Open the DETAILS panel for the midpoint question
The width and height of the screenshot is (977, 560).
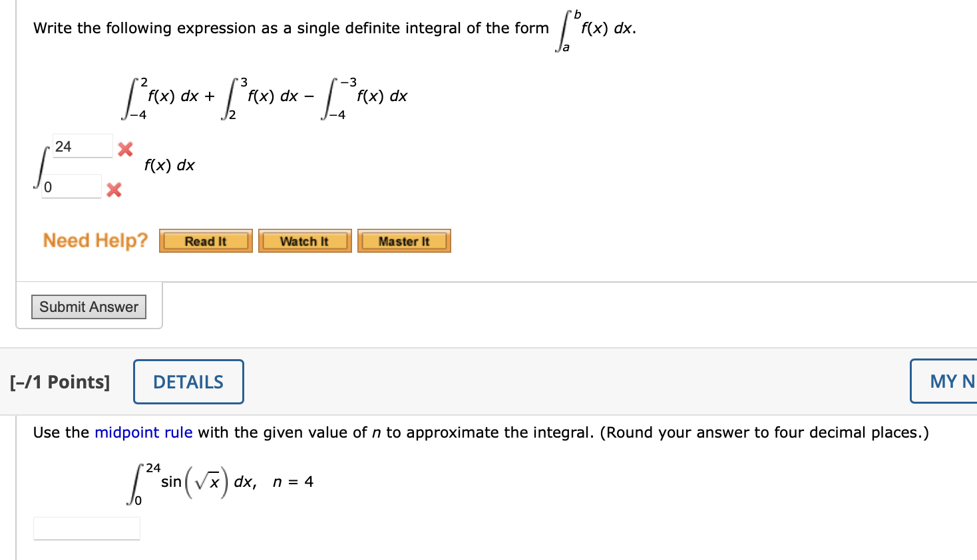point(188,382)
